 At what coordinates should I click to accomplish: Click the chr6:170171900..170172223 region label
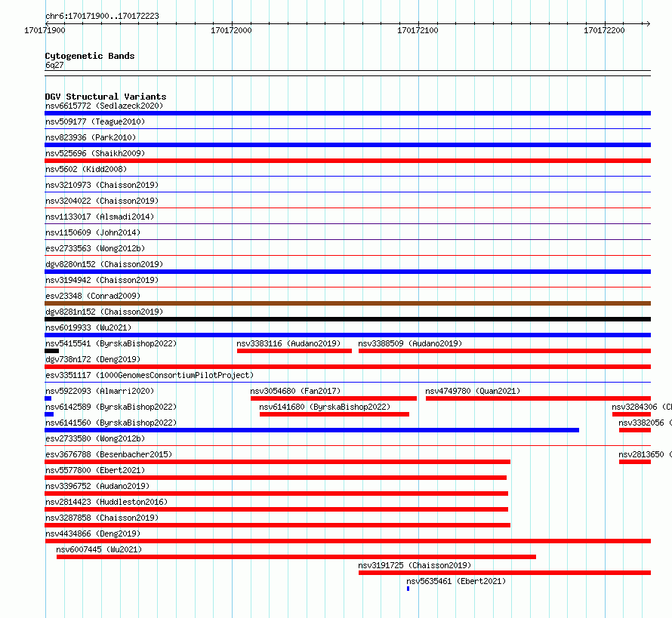coord(102,16)
